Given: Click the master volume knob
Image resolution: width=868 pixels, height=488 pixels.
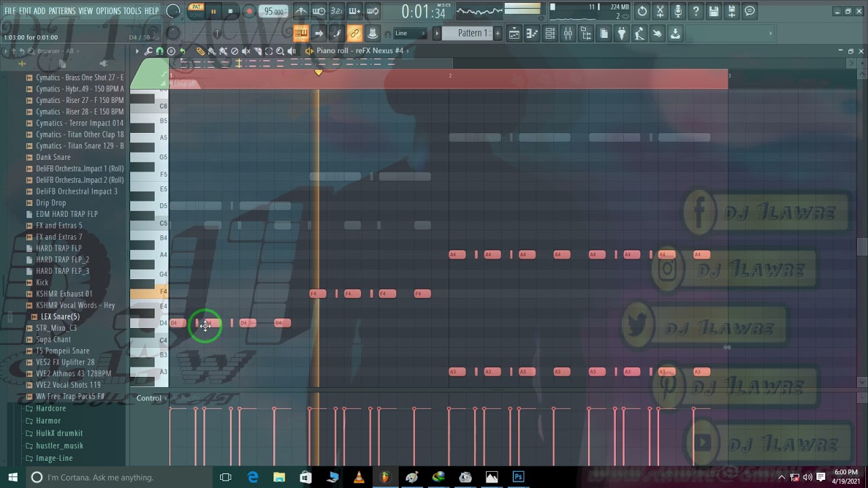Looking at the screenshot, I should pos(173,11).
